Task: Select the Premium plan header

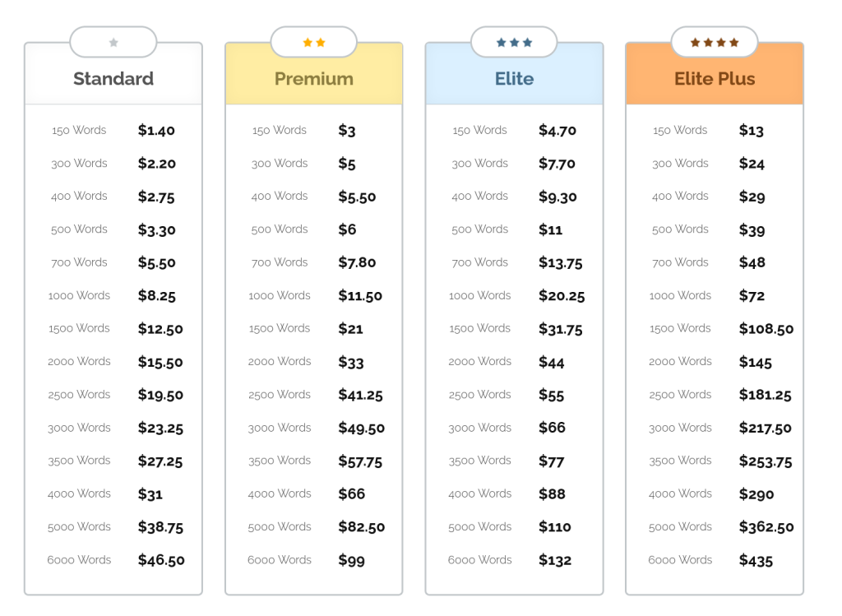Action: (x=314, y=79)
